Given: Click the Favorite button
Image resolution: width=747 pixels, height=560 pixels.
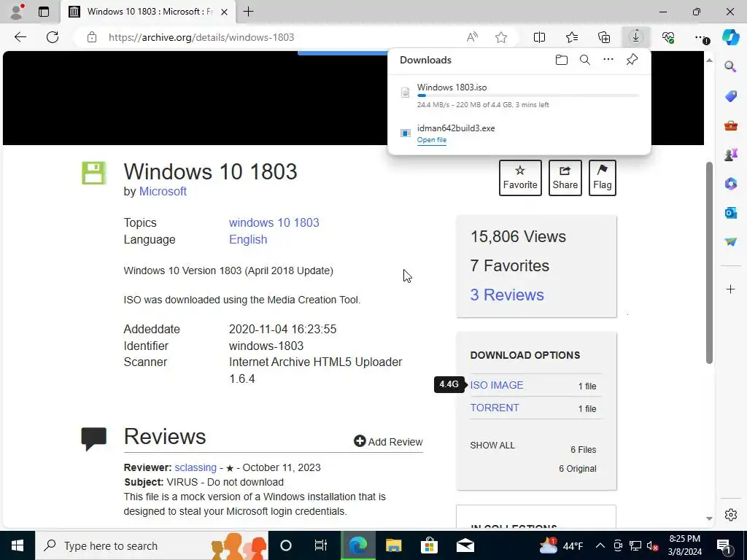Looking at the screenshot, I should point(519,178).
